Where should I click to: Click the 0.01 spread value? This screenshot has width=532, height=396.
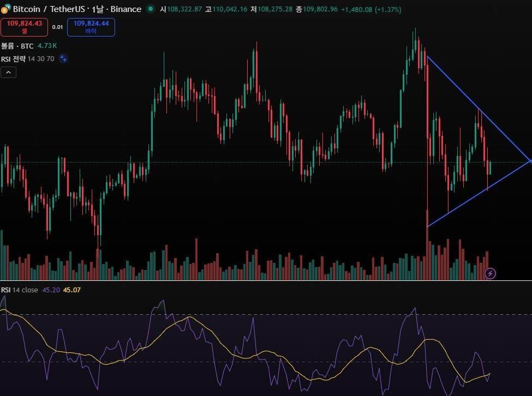pyautogui.click(x=57, y=27)
